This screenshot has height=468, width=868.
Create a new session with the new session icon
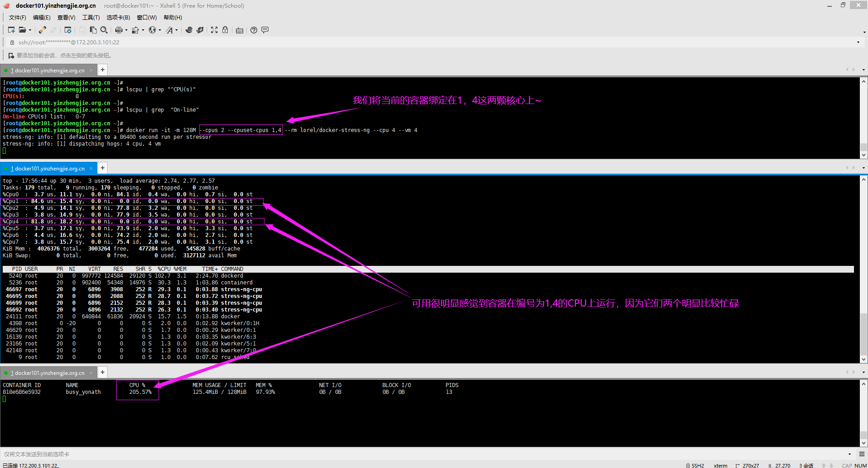(10, 30)
